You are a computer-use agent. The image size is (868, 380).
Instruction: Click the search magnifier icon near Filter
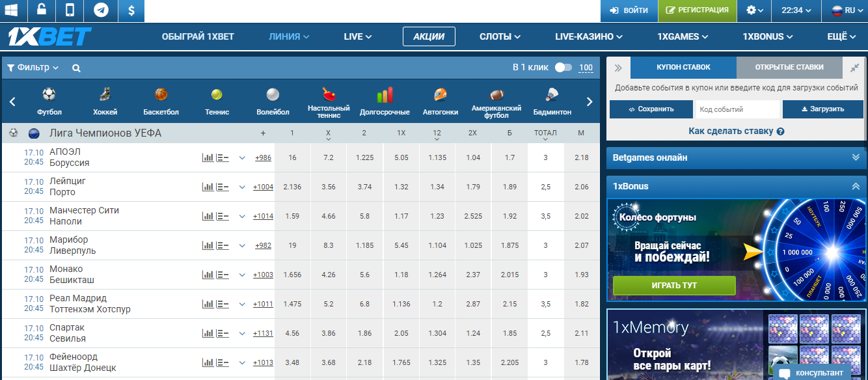pos(76,68)
